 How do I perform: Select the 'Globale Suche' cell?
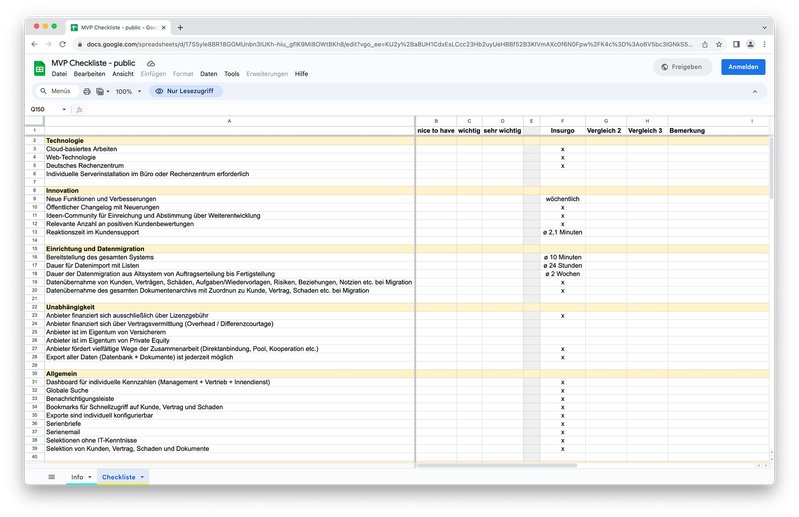coord(229,390)
